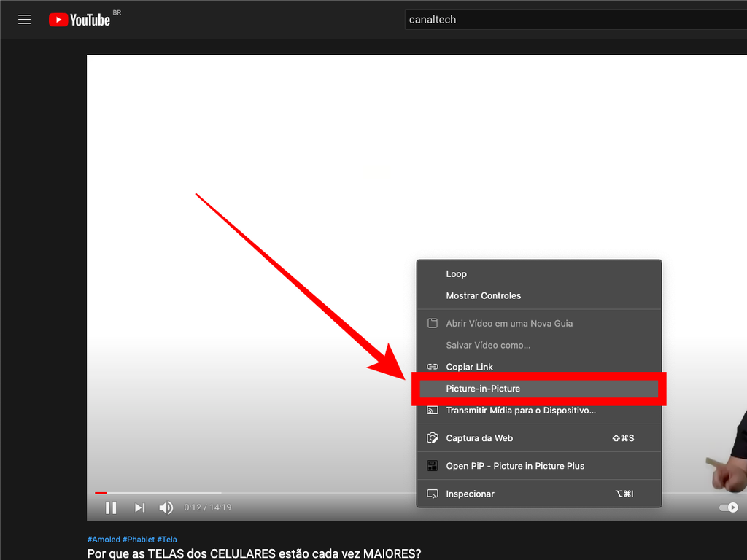Open the #Tela hashtag link
This screenshot has height=560, width=747.
pos(167,540)
